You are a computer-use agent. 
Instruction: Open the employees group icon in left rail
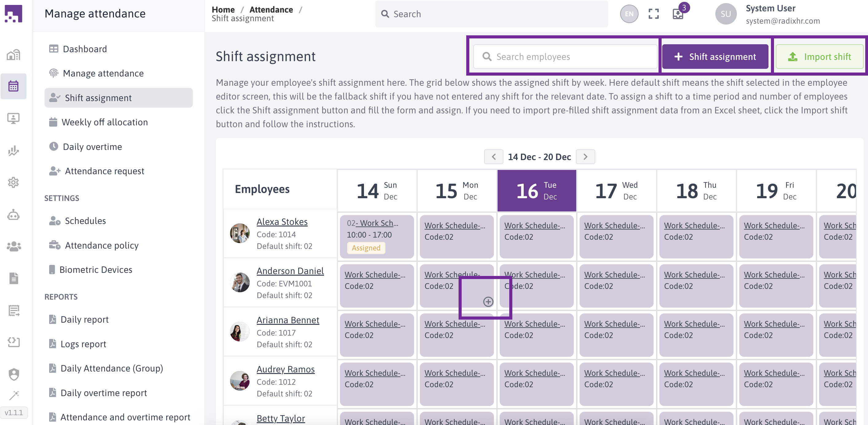14,246
